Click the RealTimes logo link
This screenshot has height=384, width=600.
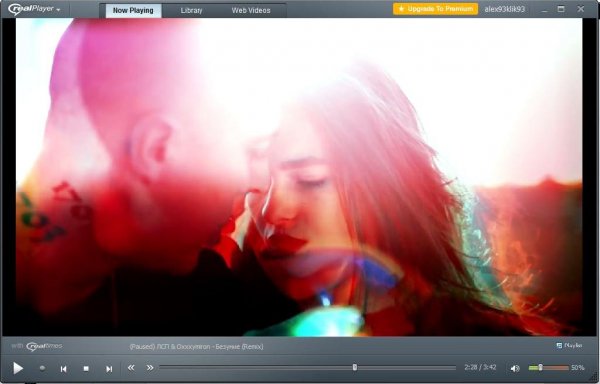(x=44, y=347)
